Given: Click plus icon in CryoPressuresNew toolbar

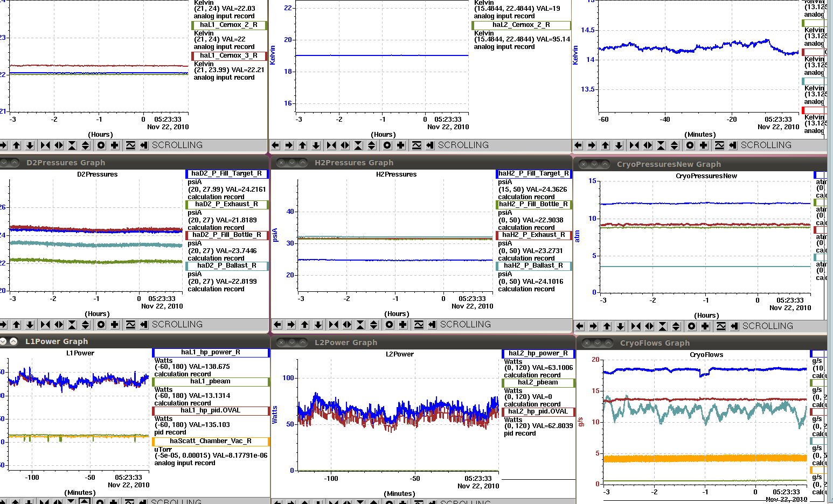Looking at the screenshot, I should pos(705,326).
